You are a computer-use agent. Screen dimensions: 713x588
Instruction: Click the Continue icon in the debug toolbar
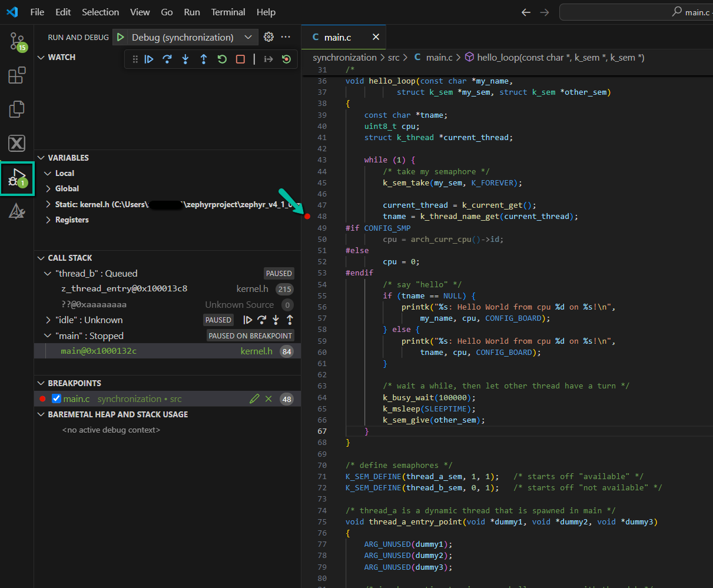(x=149, y=59)
